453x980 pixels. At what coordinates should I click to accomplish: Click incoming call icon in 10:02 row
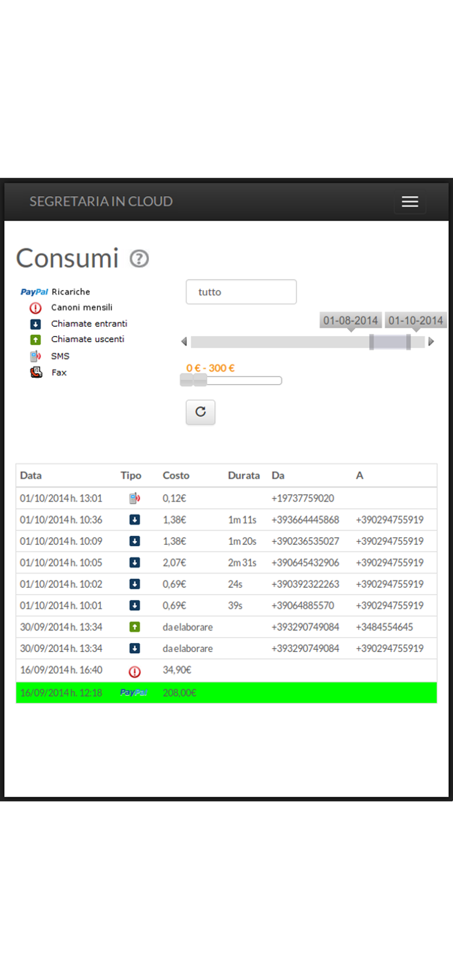135,584
